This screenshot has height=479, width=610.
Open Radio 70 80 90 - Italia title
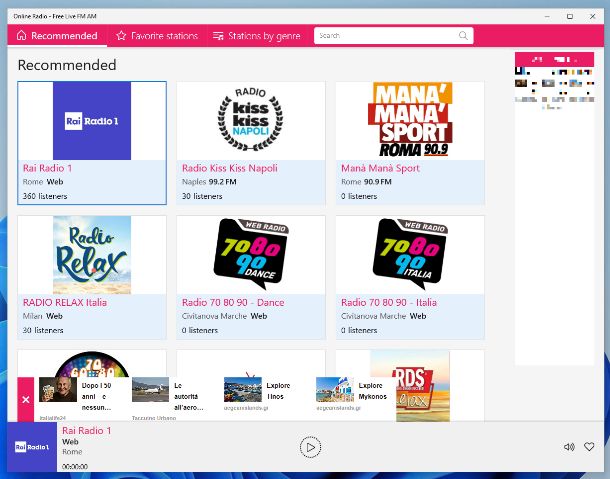[389, 302]
